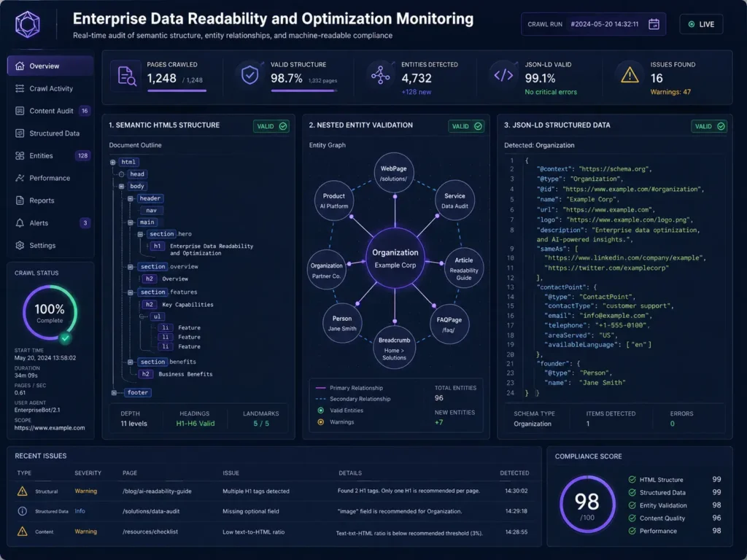
Task: Expand the html tree node
Action: (113, 163)
